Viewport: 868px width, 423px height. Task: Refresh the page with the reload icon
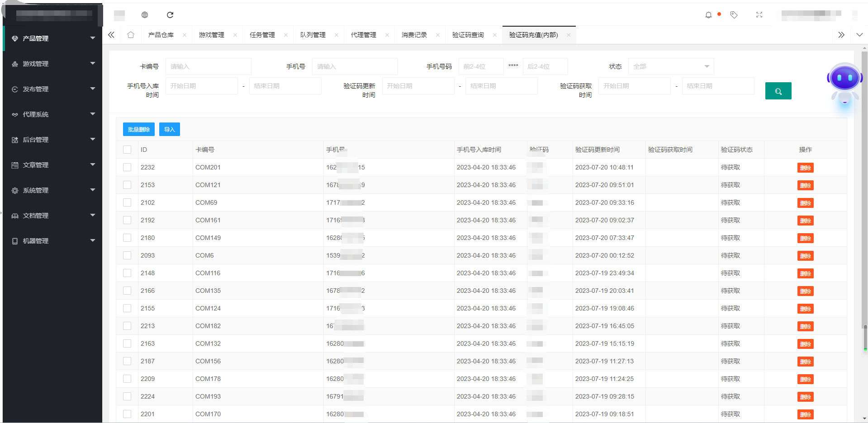[170, 15]
